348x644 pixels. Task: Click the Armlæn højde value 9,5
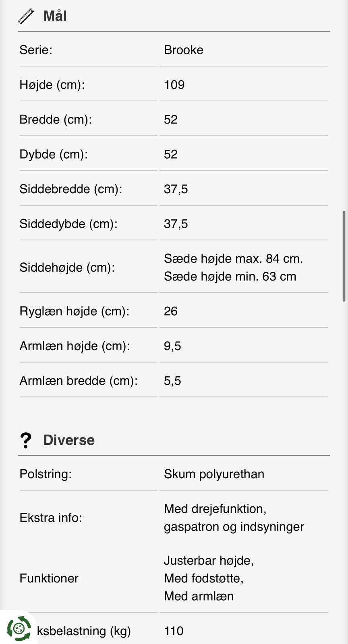(172, 346)
